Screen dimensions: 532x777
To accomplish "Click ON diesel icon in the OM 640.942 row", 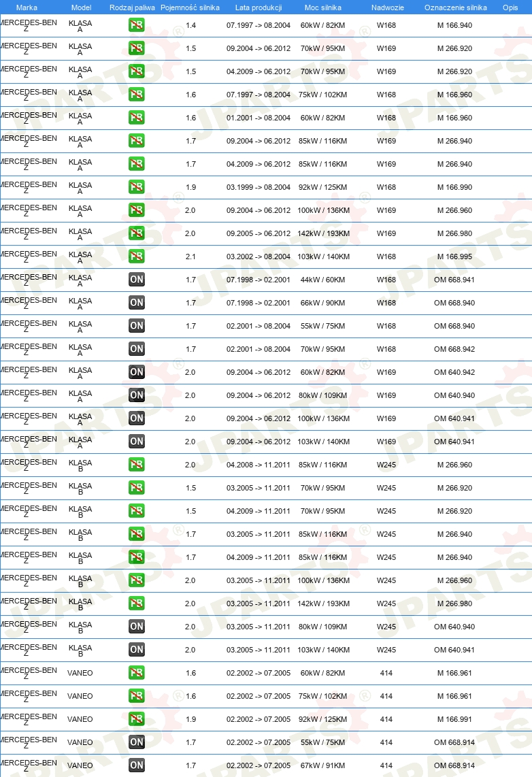I will tap(137, 371).
